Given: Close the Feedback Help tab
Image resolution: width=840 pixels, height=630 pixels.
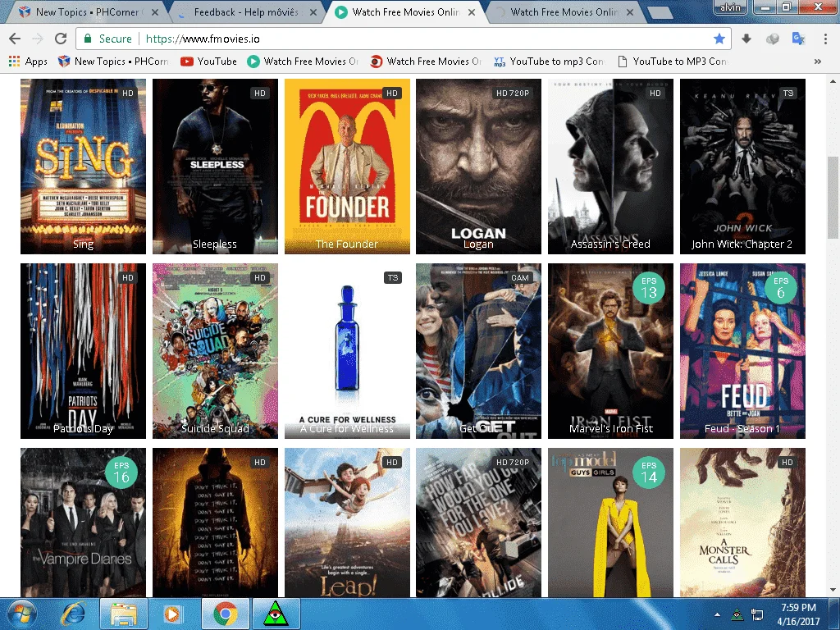Looking at the screenshot, I should pyautogui.click(x=313, y=11).
